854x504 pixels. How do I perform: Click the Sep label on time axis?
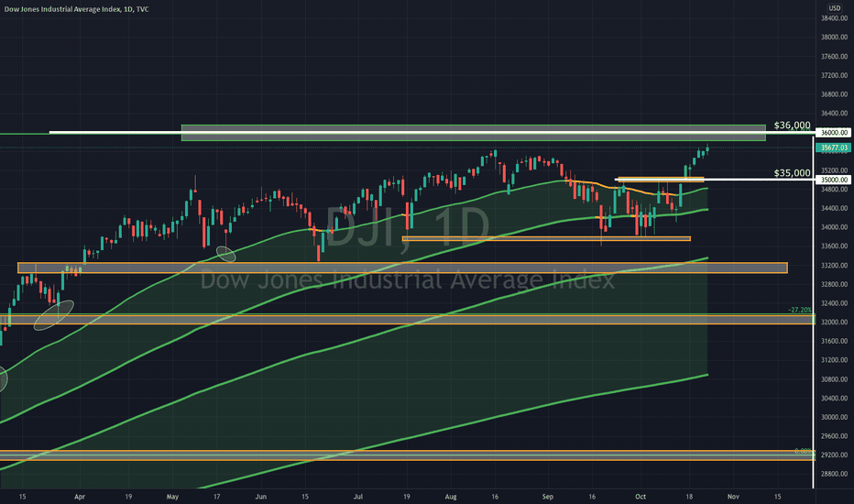click(x=547, y=497)
